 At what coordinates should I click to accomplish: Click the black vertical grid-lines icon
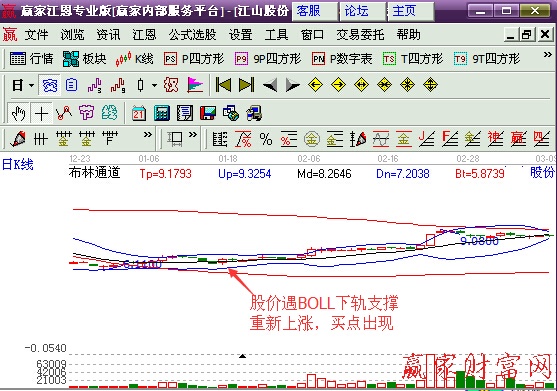[40, 139]
